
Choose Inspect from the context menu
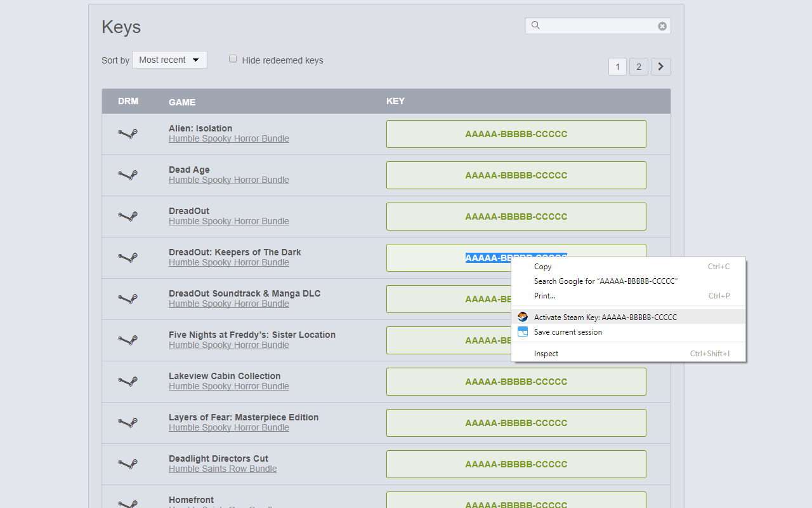point(546,353)
